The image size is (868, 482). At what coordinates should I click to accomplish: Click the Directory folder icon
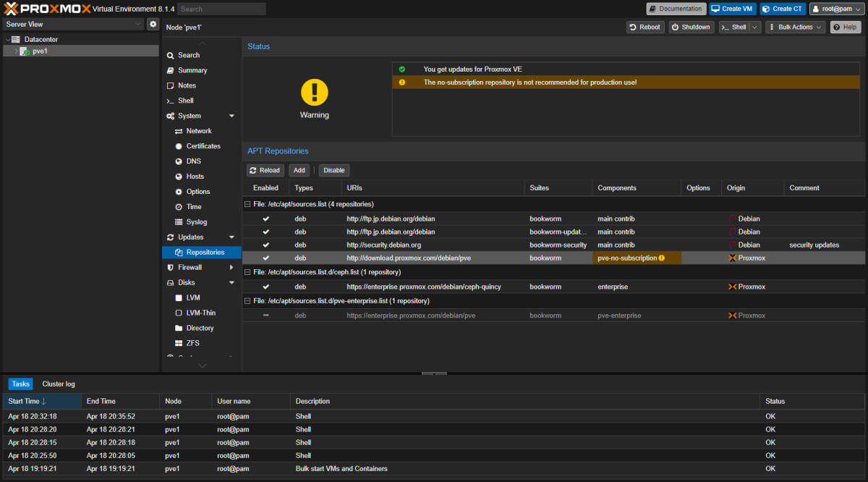(179, 329)
